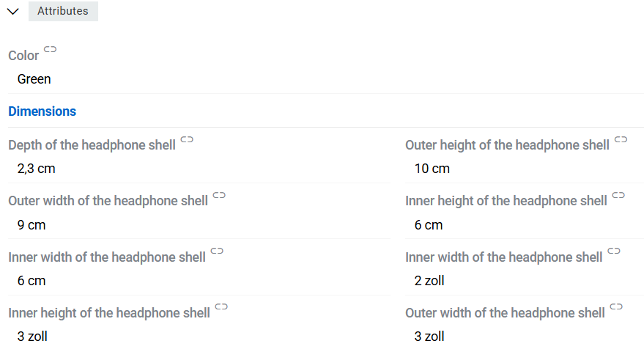Click link icon beside Depth of headphone shell
The height and width of the screenshot is (349, 644).
(187, 139)
